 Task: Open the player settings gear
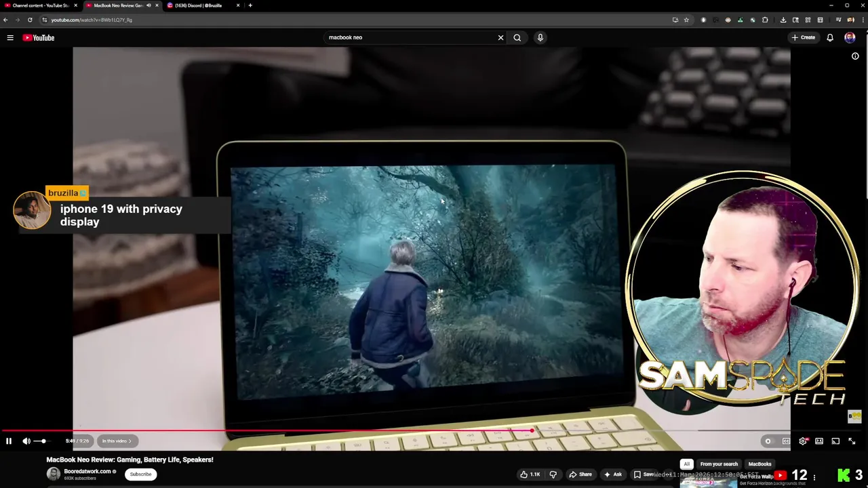[803, 441]
